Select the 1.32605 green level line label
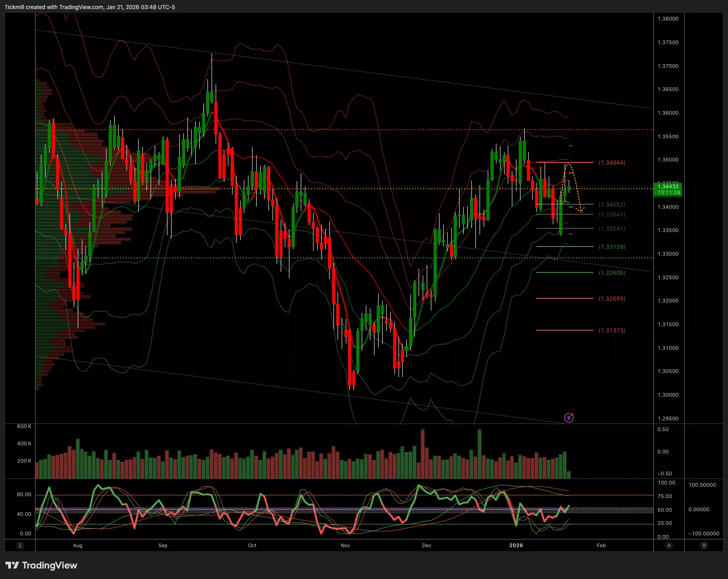Screen dimensions: 728x579 coord(612,273)
